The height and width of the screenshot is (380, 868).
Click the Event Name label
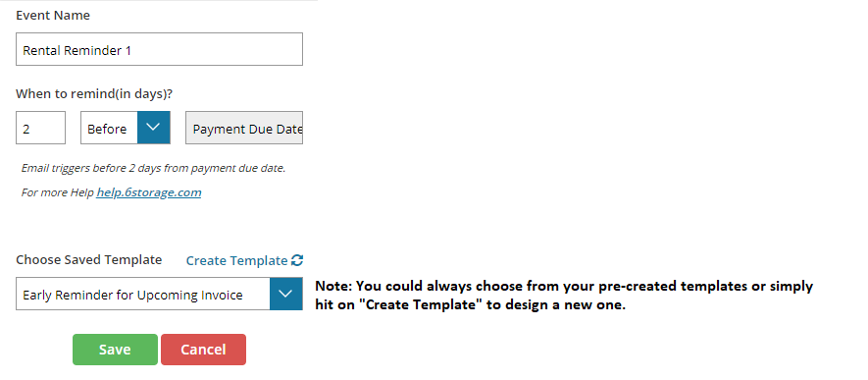[x=53, y=16]
